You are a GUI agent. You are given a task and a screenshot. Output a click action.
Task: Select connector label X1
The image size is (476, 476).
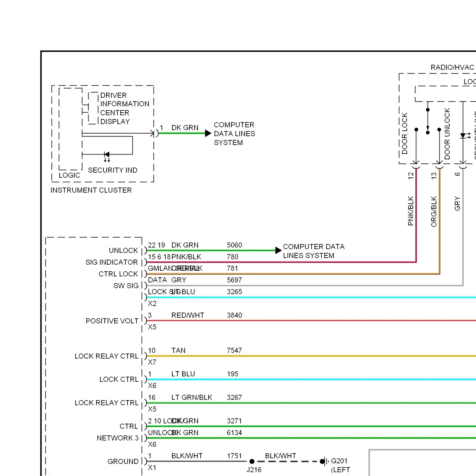tap(152, 467)
